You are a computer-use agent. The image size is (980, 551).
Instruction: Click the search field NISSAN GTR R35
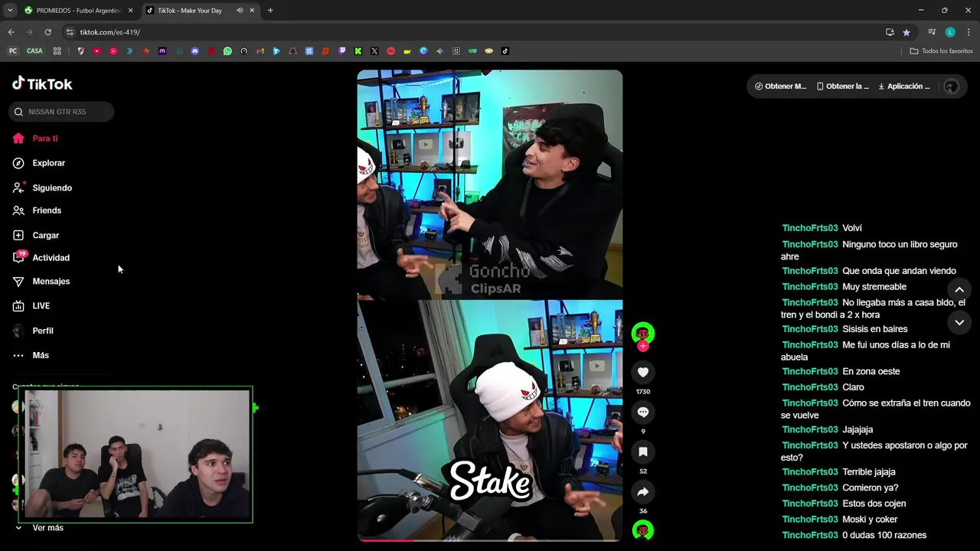(62, 112)
